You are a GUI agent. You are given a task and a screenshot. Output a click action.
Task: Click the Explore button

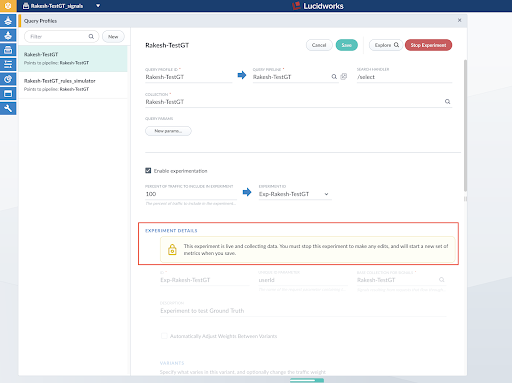pos(386,45)
